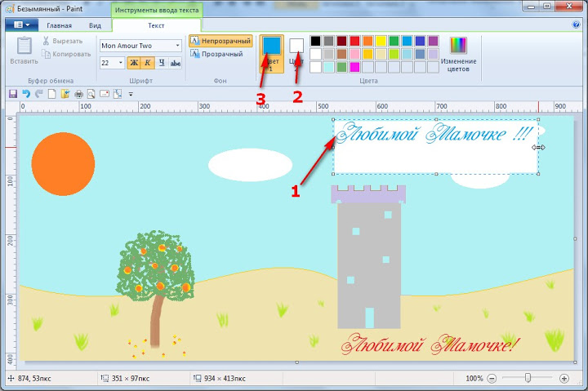Click the zoom in plus icon
Image resolution: width=588 pixels, height=391 pixels.
[564, 379]
